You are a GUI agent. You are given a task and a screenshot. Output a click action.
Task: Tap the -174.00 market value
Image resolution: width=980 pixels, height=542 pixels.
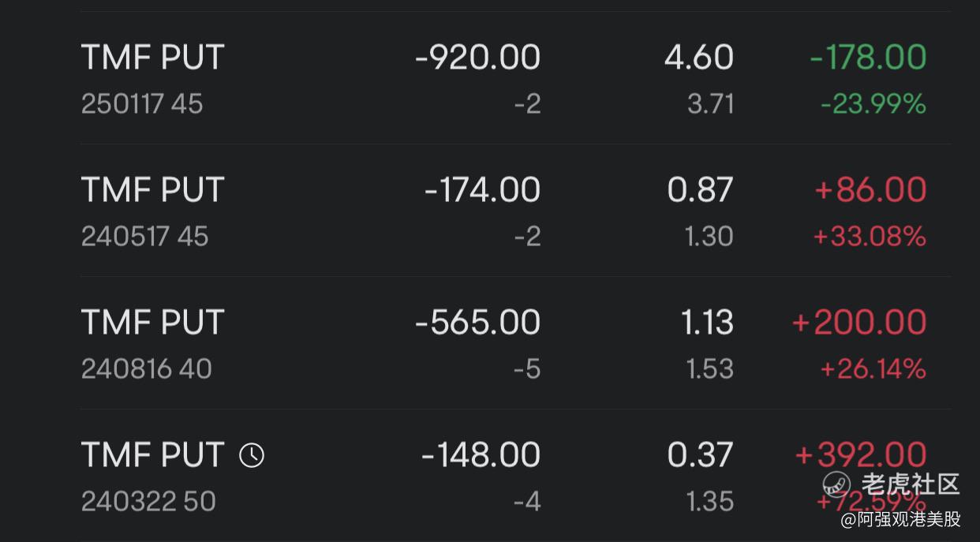(x=482, y=190)
